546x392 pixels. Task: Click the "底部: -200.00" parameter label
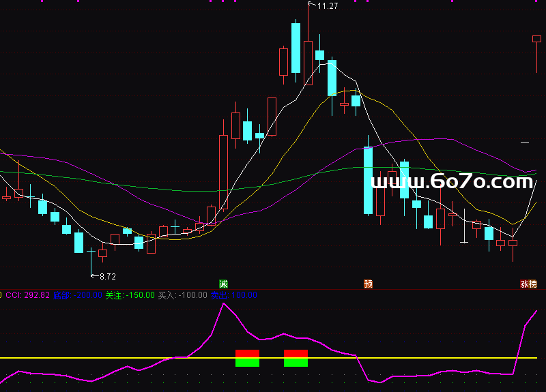pos(78,295)
